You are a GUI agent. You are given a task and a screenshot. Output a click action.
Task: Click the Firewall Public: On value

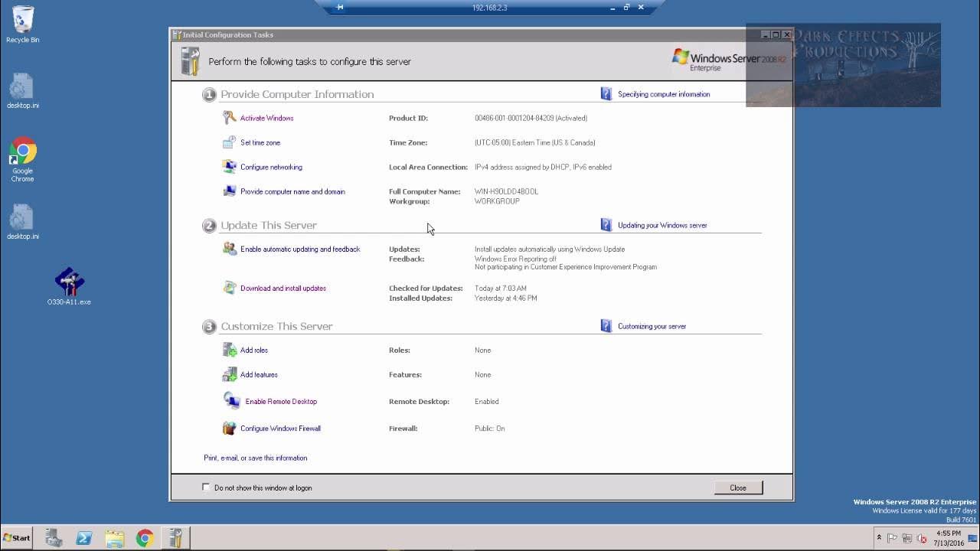(489, 428)
